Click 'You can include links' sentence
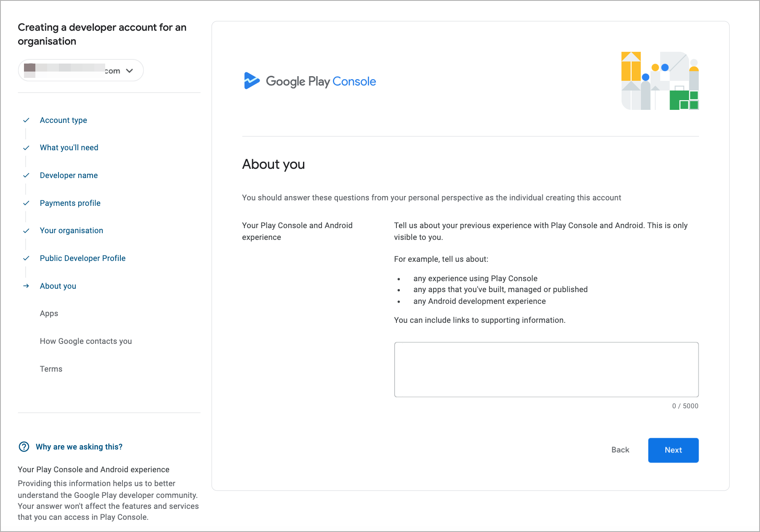Screen dimensions: 760x532 (x=480, y=320)
